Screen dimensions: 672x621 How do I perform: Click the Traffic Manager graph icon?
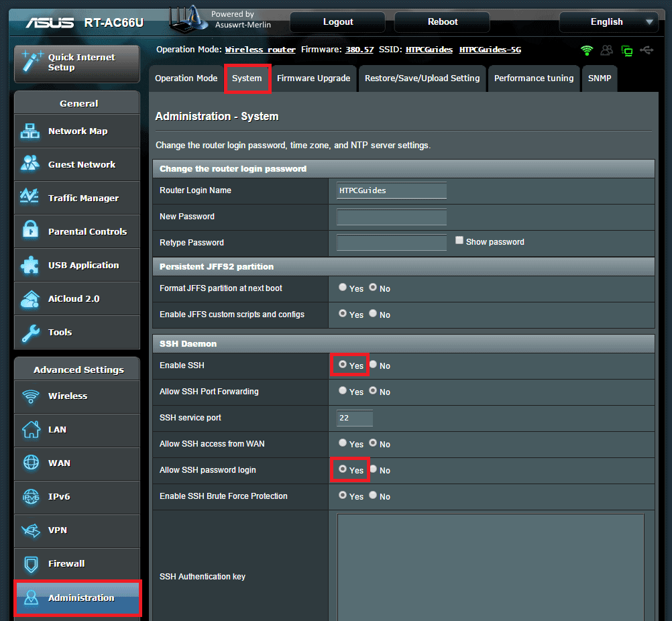(x=30, y=198)
